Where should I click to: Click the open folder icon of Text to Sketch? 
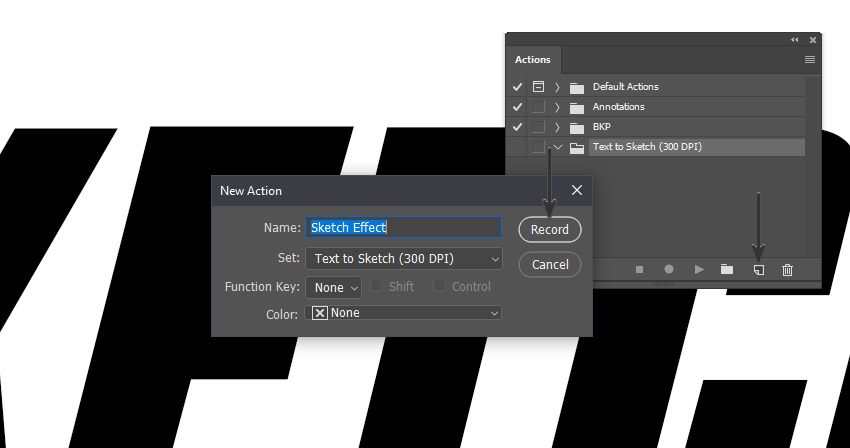coord(577,148)
